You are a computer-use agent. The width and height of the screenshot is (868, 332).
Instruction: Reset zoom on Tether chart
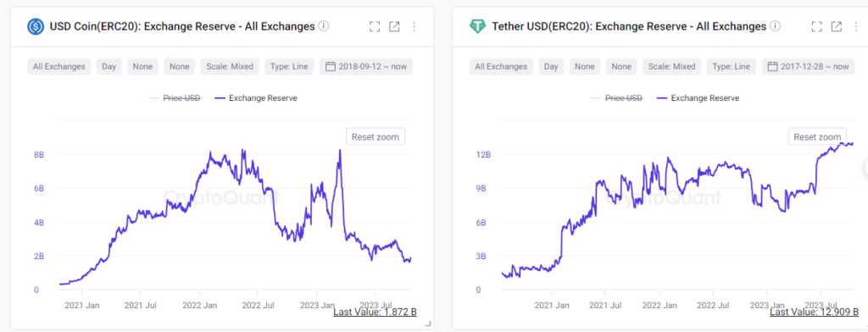click(817, 136)
